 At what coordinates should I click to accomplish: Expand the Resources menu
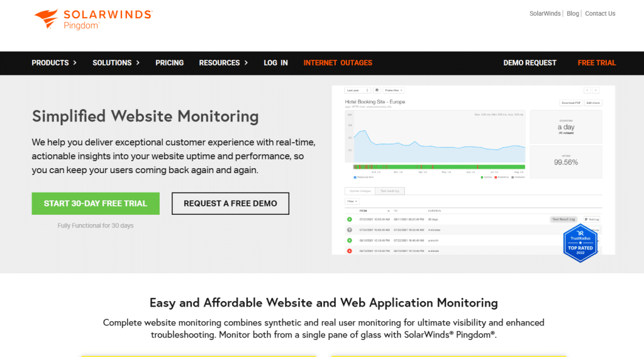tap(223, 63)
